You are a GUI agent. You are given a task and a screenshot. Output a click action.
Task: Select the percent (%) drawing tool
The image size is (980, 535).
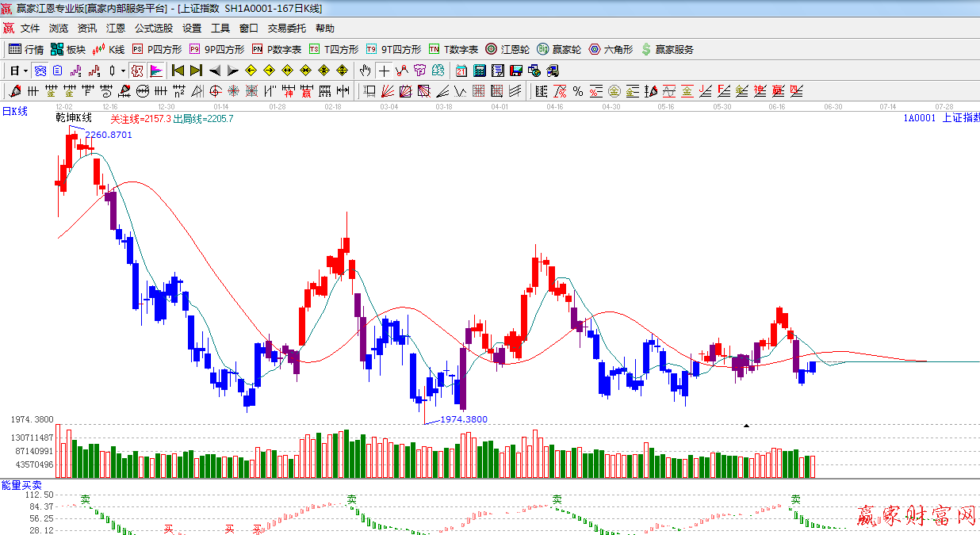[x=578, y=91]
